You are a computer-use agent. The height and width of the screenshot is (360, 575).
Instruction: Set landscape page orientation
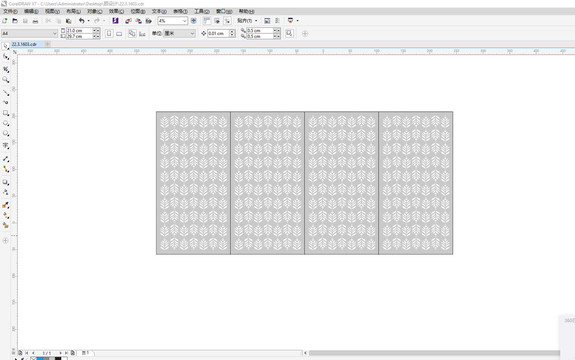tap(119, 34)
